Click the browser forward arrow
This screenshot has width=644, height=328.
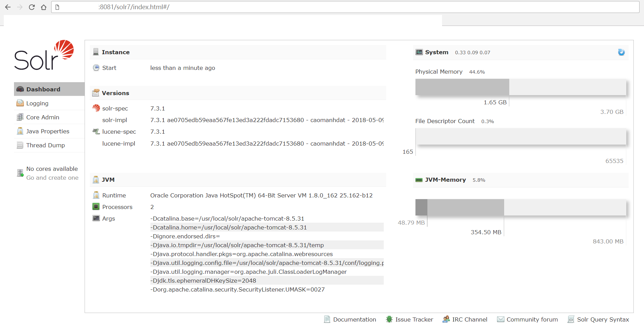[20, 7]
